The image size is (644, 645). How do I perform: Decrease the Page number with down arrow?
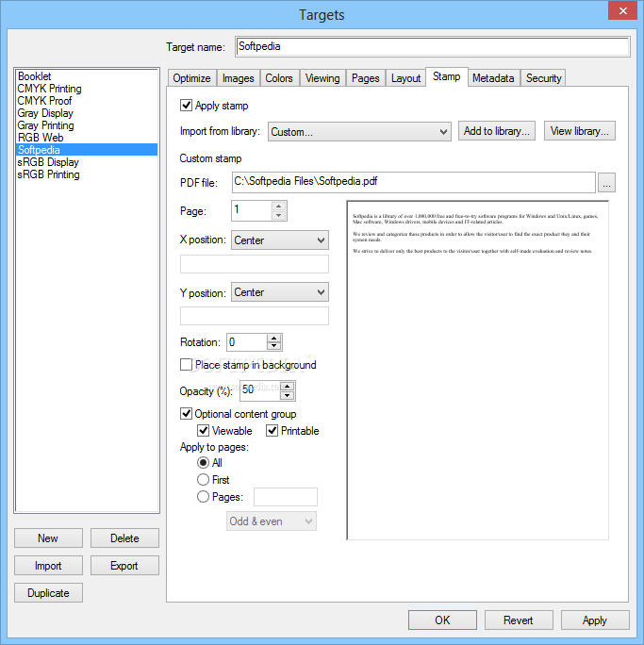point(278,215)
